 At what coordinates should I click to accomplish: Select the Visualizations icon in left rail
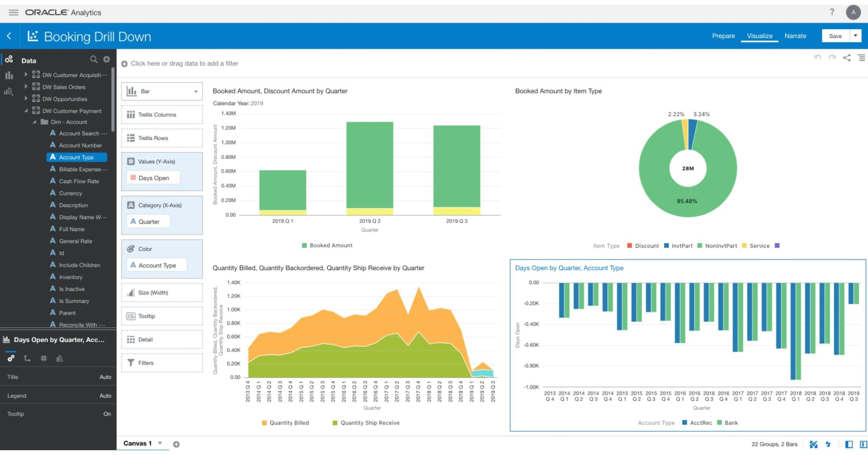coord(9,76)
